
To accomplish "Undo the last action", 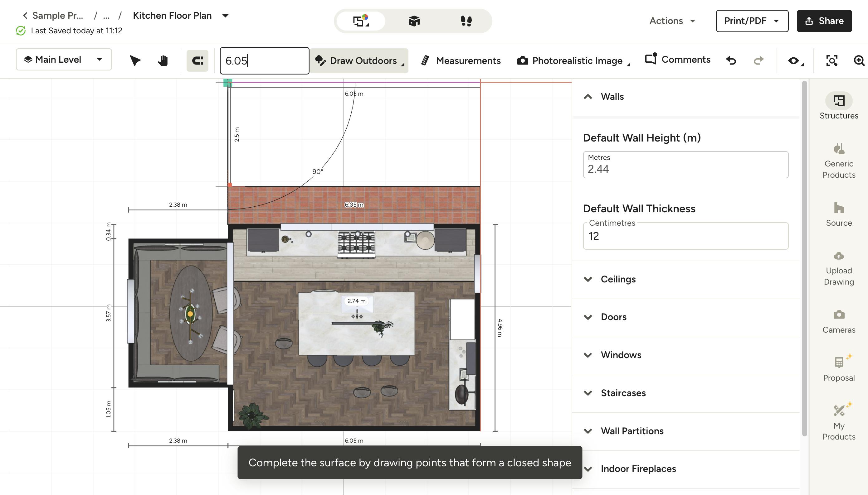I will tap(731, 60).
